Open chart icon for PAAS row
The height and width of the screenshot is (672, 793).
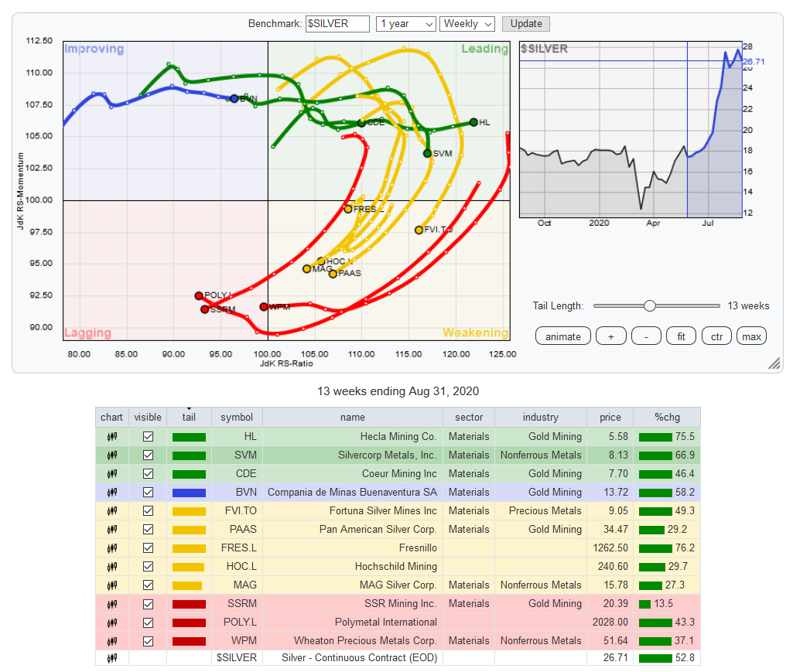[x=111, y=530]
